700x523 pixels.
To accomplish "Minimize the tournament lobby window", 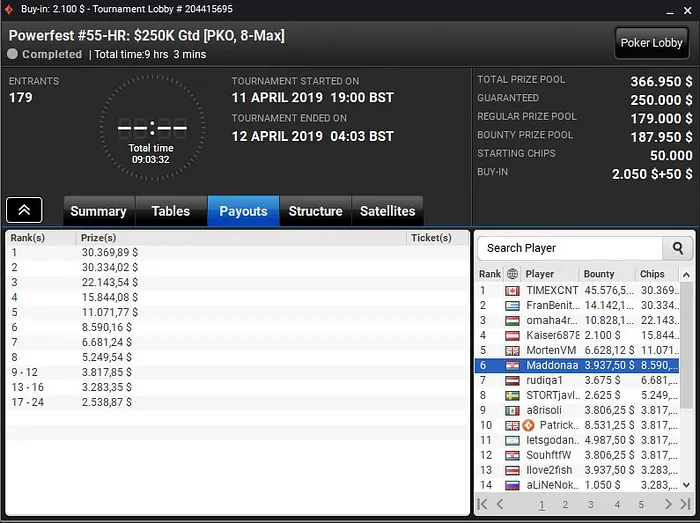I will [x=670, y=11].
